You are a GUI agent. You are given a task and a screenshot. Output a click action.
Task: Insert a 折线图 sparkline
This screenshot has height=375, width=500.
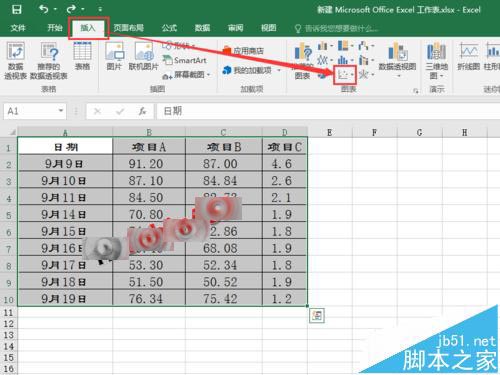pos(469,56)
